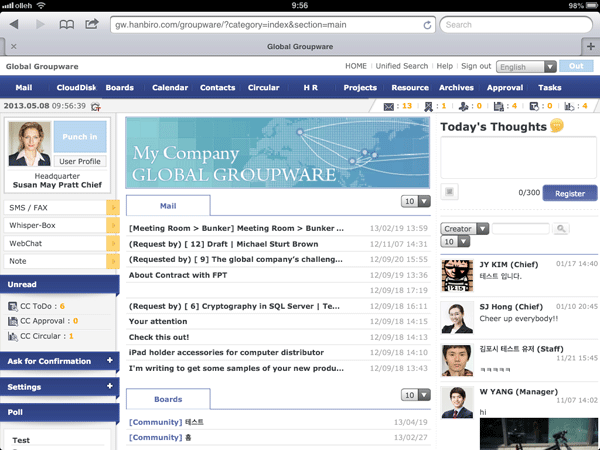
Task: Click the search magnifier in Today's Thoughts
Action: 561,229
